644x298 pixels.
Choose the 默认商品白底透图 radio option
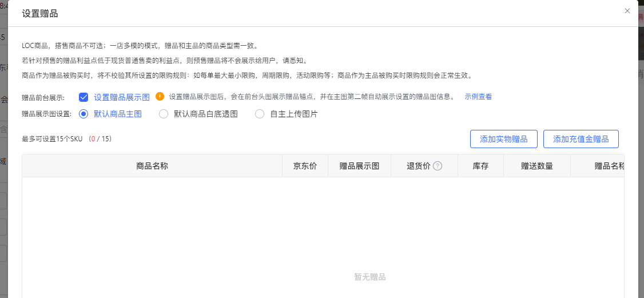164,114
